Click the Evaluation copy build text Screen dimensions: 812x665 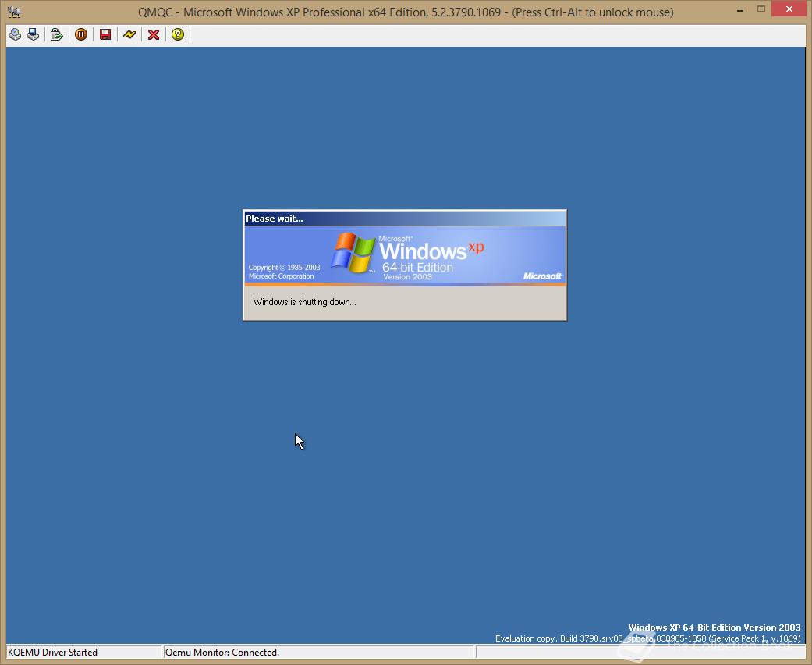(x=647, y=638)
